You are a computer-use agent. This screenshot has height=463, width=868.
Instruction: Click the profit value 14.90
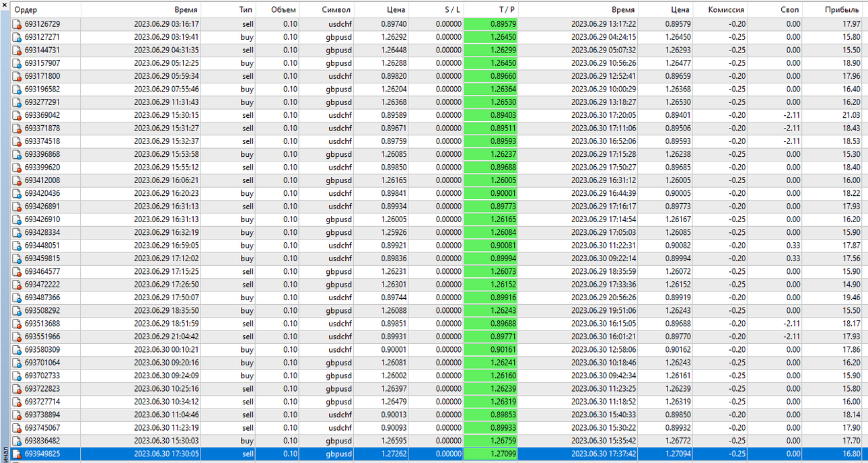pyautogui.click(x=851, y=285)
